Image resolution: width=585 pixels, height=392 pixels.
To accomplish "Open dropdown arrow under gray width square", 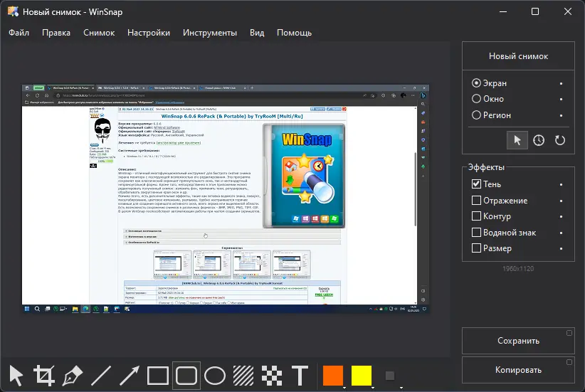I will [x=401, y=388].
